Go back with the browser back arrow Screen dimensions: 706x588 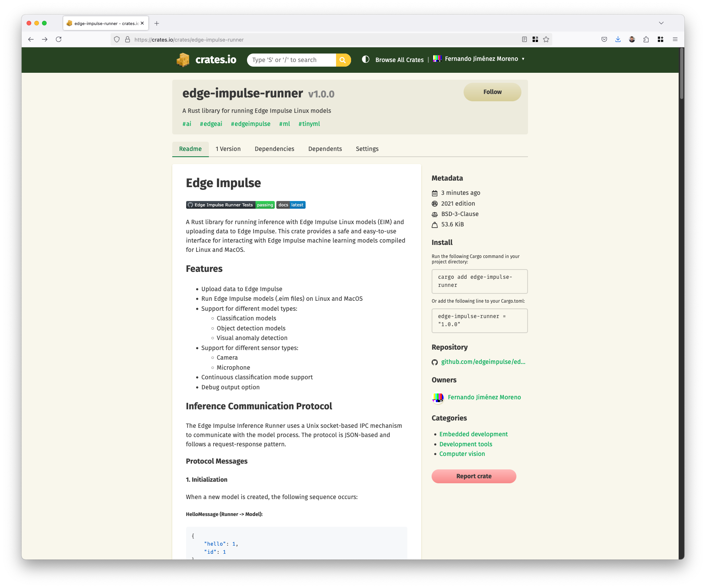[31, 39]
